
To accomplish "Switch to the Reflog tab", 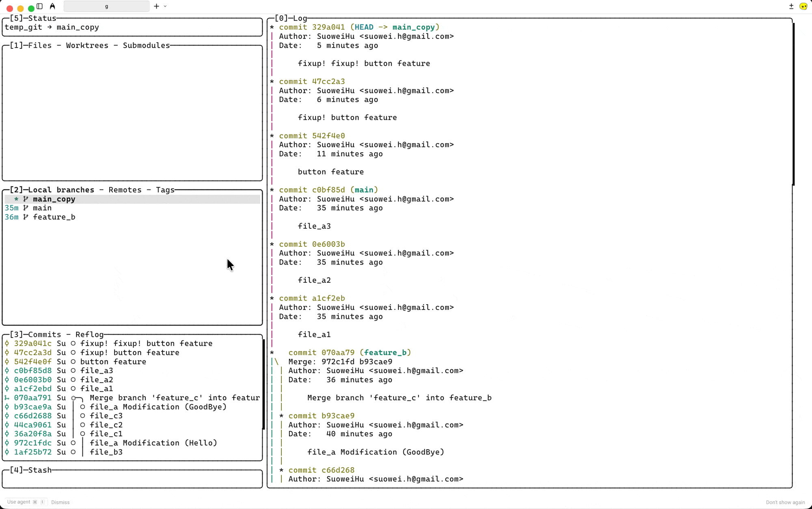I will 89,334.
